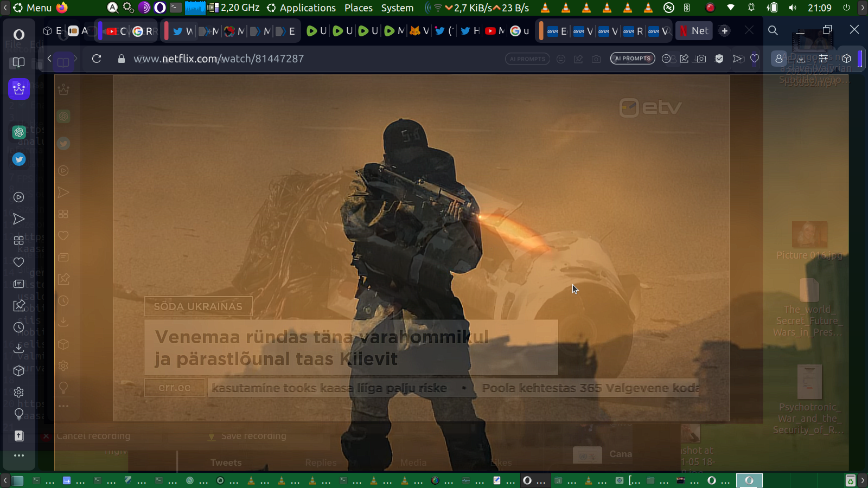Open ChatGPT in the Opera sidebar
Image resolution: width=868 pixels, height=488 pixels.
[19, 132]
